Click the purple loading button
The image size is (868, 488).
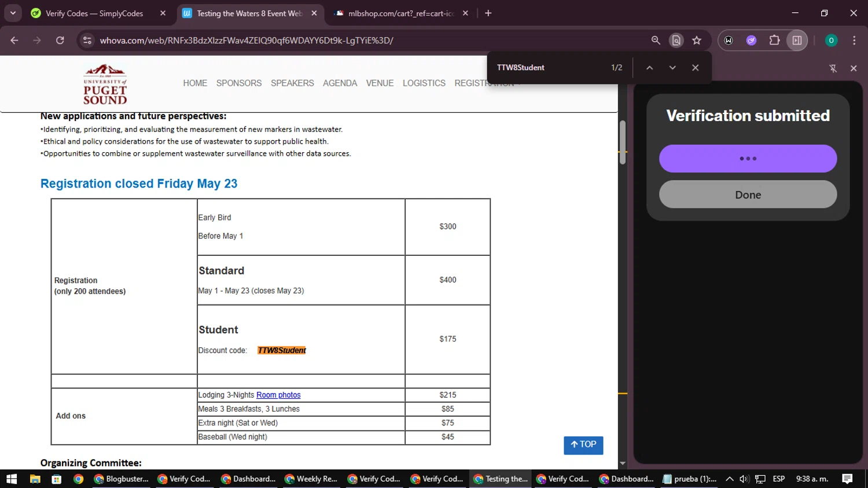pos(748,159)
